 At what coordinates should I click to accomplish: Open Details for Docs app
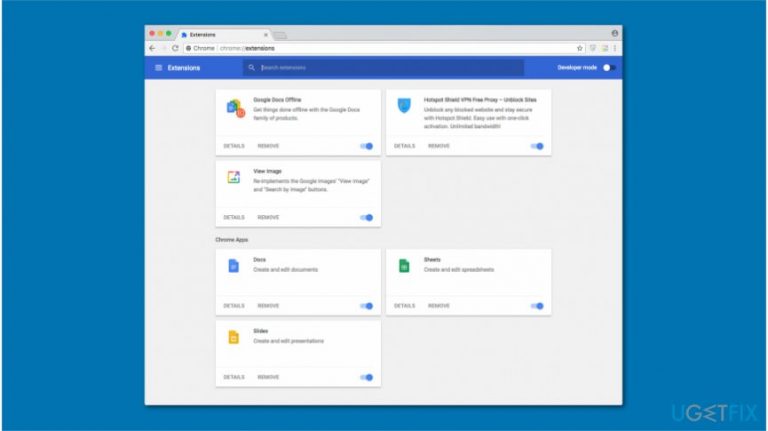point(234,306)
